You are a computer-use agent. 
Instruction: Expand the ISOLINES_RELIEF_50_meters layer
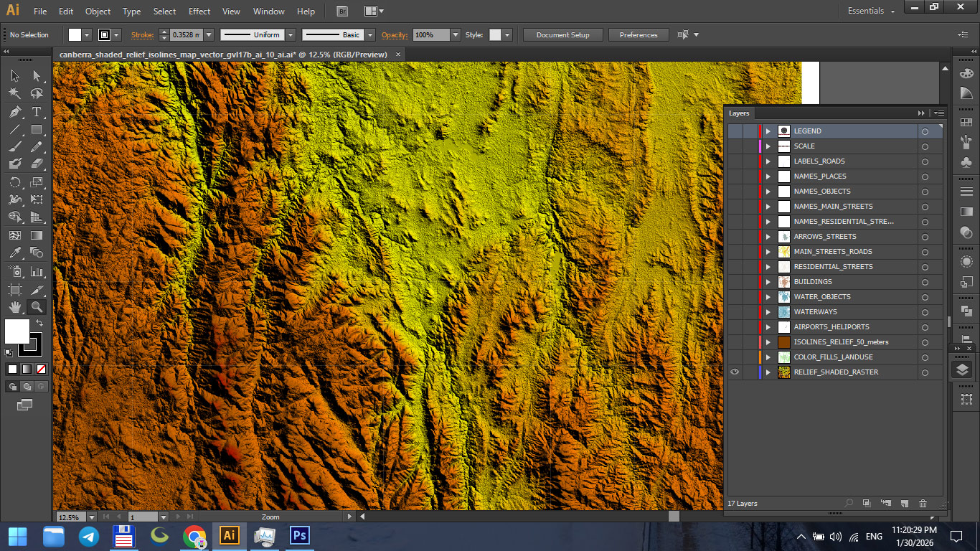point(768,342)
